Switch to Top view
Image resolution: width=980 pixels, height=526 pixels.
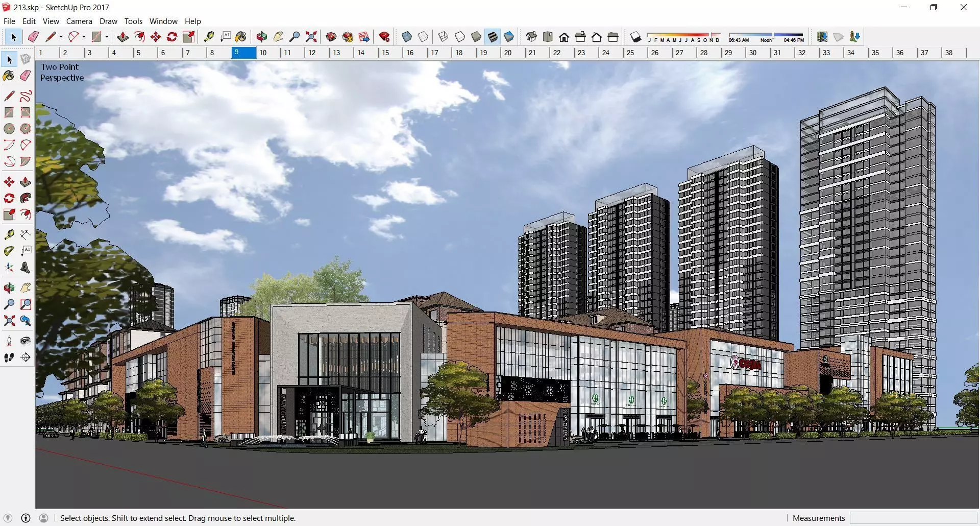coord(548,37)
